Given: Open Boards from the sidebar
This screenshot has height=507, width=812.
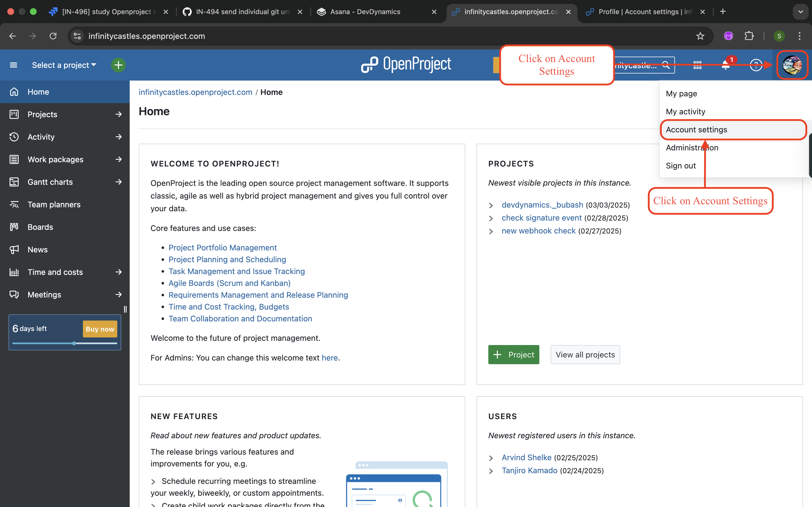Looking at the screenshot, I should [40, 227].
